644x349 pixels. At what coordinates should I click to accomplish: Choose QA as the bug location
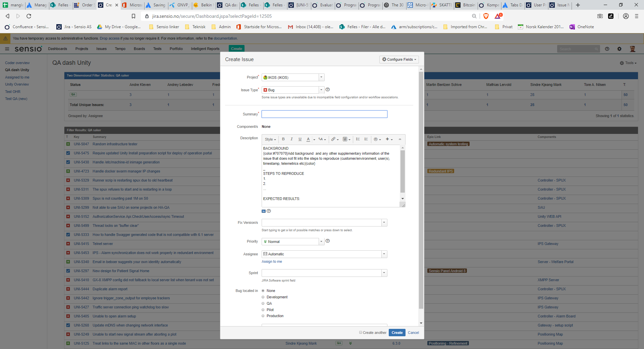[263, 303]
